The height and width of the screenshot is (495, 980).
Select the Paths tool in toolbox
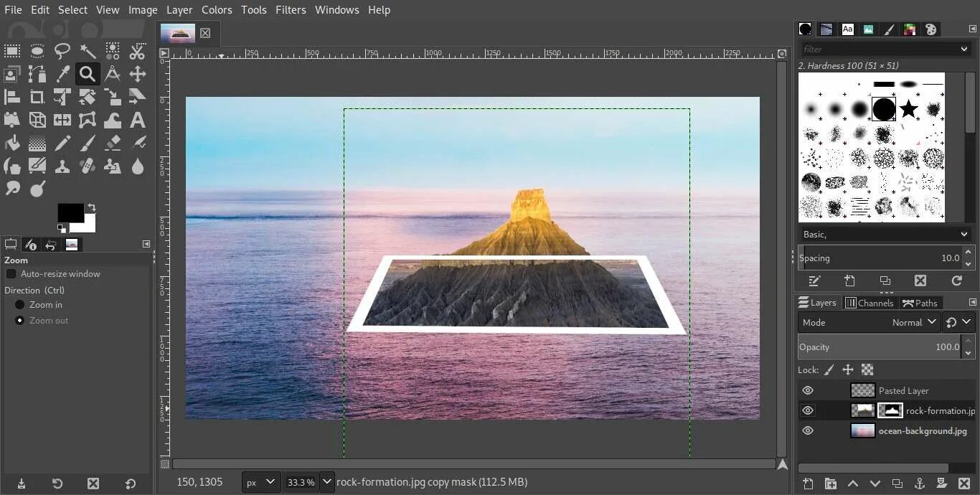coord(37,74)
